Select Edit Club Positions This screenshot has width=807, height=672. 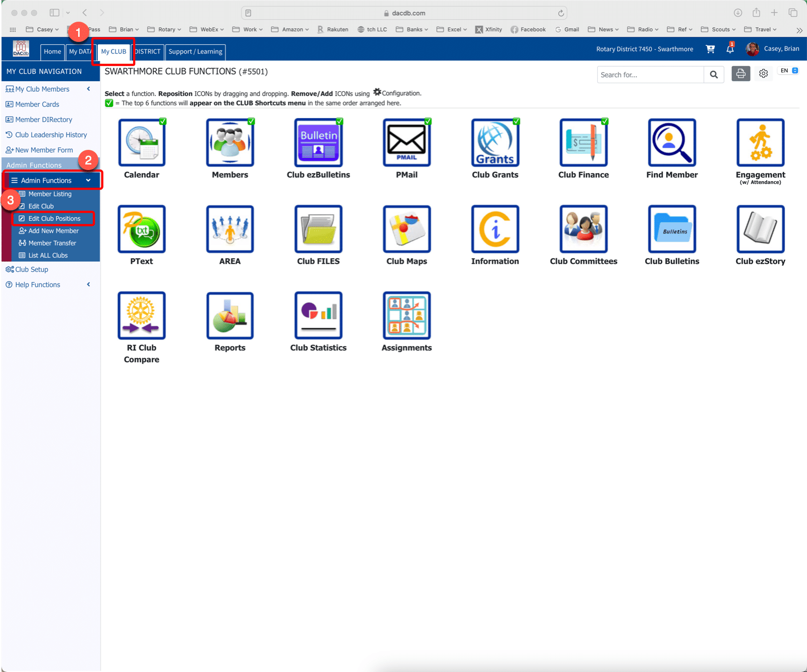pos(54,218)
